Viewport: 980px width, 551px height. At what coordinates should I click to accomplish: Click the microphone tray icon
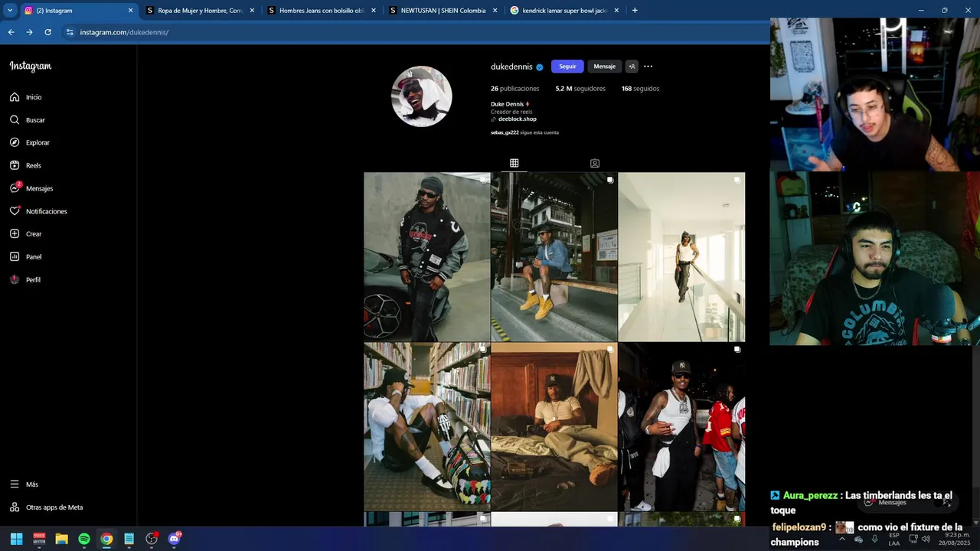[x=875, y=539]
